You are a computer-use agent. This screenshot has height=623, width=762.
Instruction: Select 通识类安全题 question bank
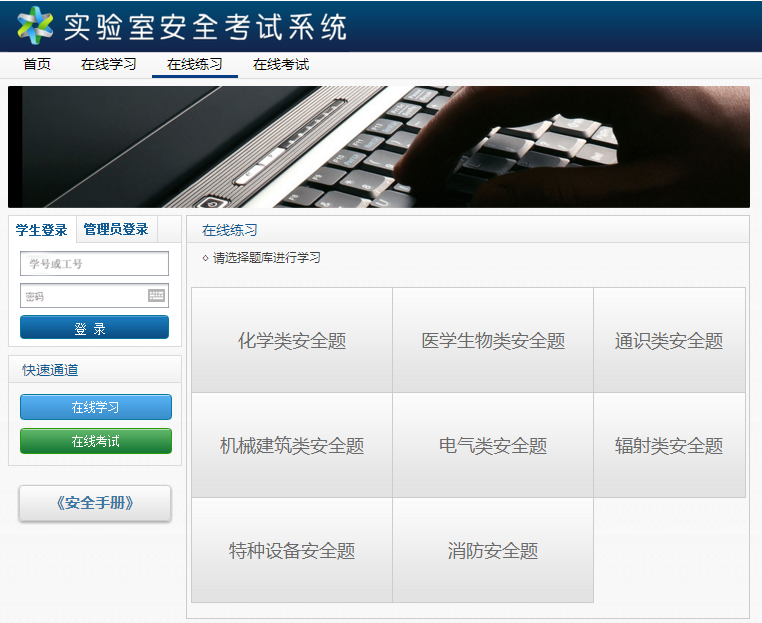click(x=669, y=340)
